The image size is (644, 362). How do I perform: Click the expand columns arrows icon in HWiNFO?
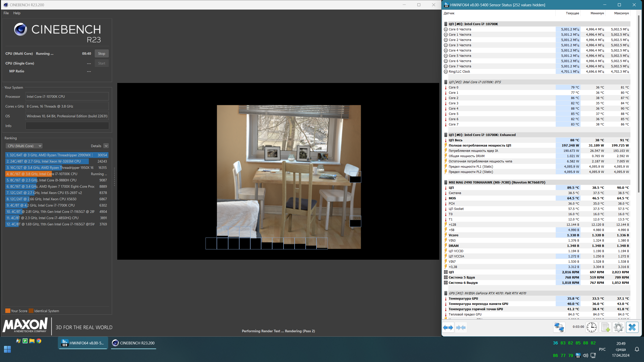coord(448,328)
